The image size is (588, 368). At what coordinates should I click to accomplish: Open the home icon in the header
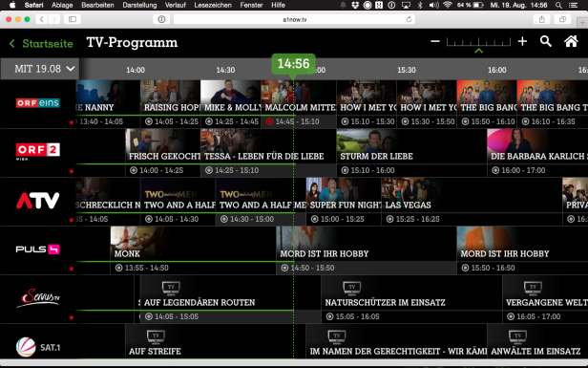click(x=571, y=41)
